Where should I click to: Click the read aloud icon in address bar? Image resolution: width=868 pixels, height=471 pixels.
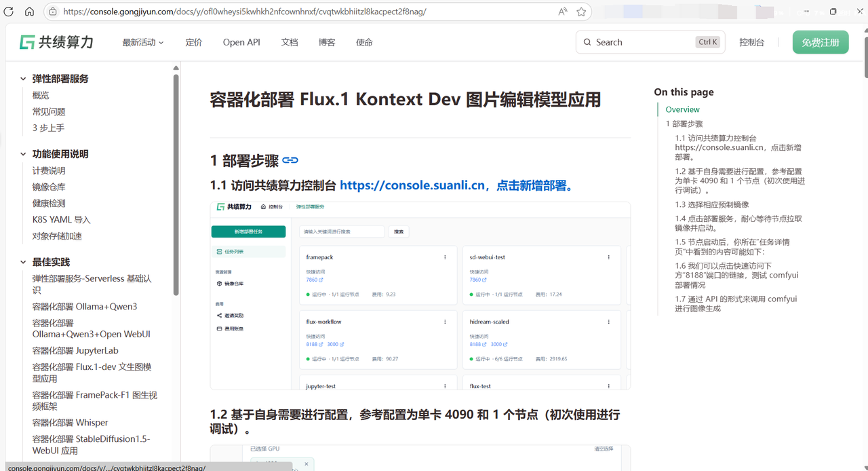pos(563,12)
